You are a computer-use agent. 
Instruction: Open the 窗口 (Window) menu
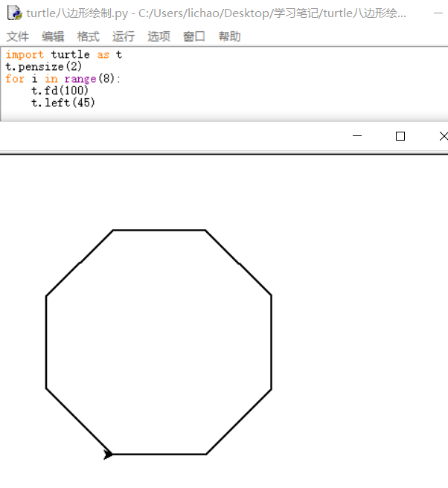pos(194,36)
